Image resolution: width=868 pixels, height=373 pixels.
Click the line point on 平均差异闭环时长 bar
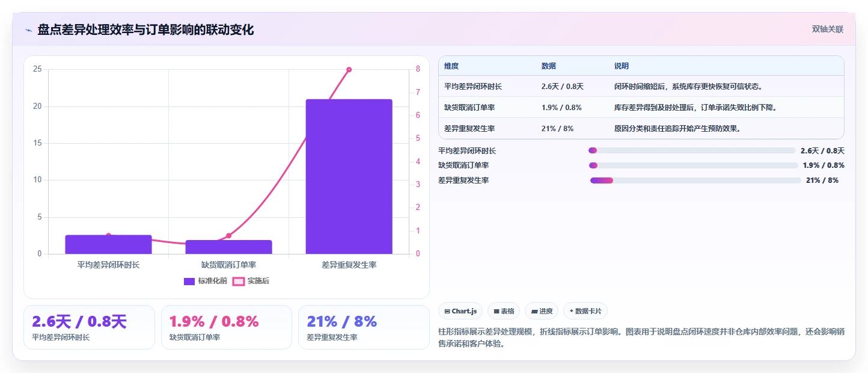point(108,235)
